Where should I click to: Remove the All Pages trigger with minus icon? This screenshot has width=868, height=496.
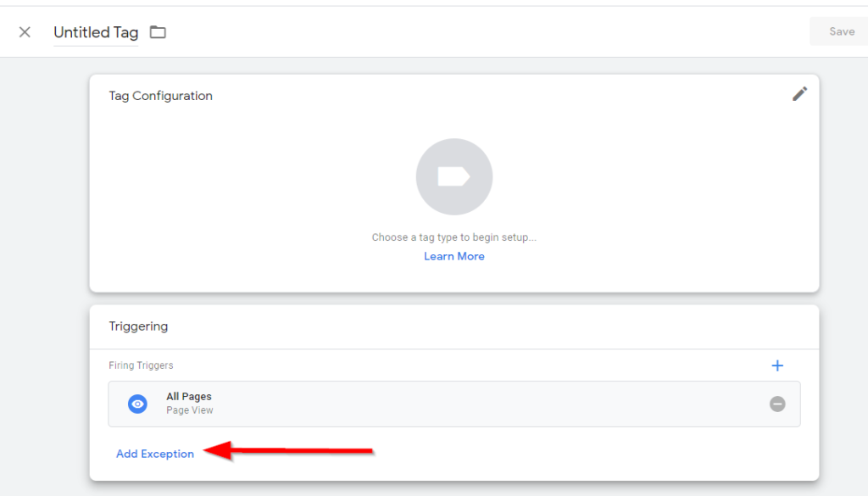(x=777, y=404)
